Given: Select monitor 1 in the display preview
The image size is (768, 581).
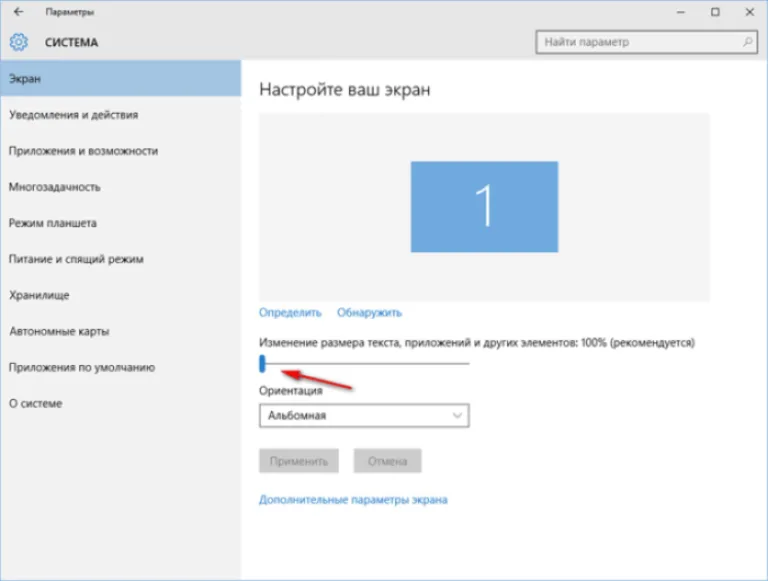Looking at the screenshot, I should tap(484, 207).
